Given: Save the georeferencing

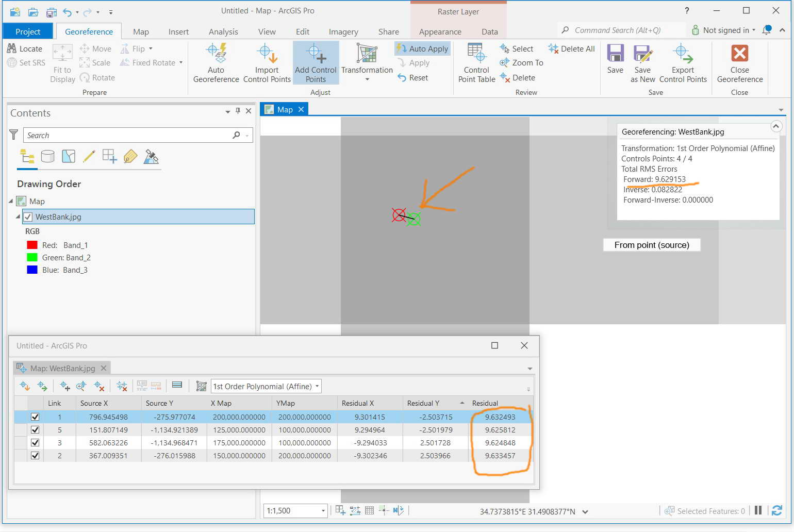Looking at the screenshot, I should point(615,59).
